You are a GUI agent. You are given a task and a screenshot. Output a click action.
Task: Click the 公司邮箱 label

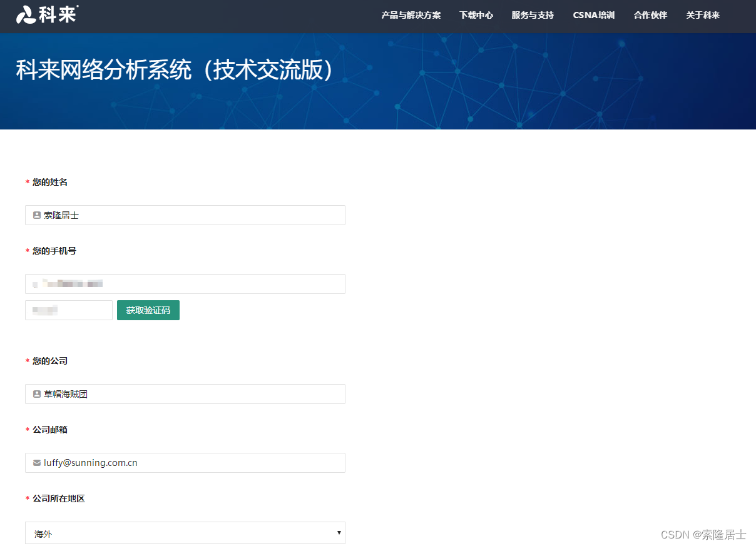[50, 430]
